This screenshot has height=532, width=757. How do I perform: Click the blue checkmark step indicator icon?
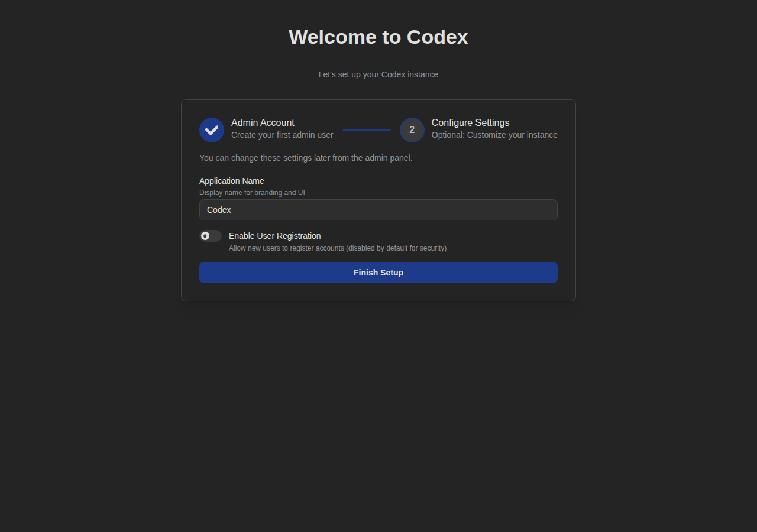click(211, 129)
